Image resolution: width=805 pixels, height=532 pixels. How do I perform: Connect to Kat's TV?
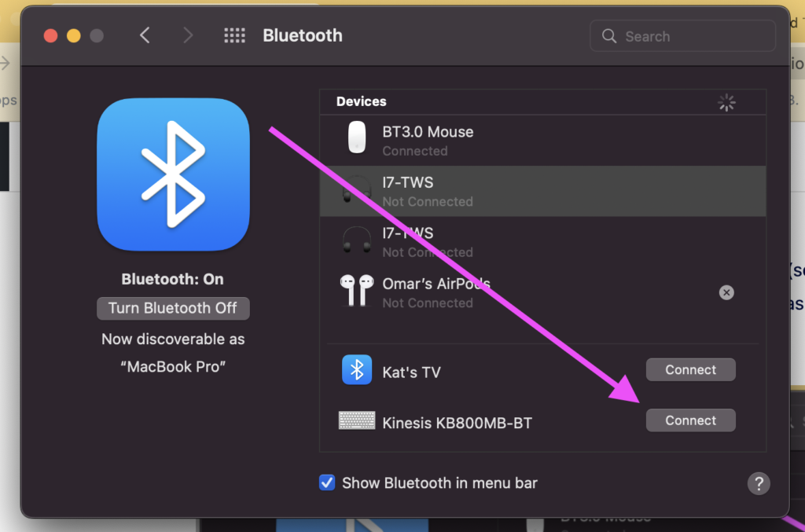click(x=690, y=369)
